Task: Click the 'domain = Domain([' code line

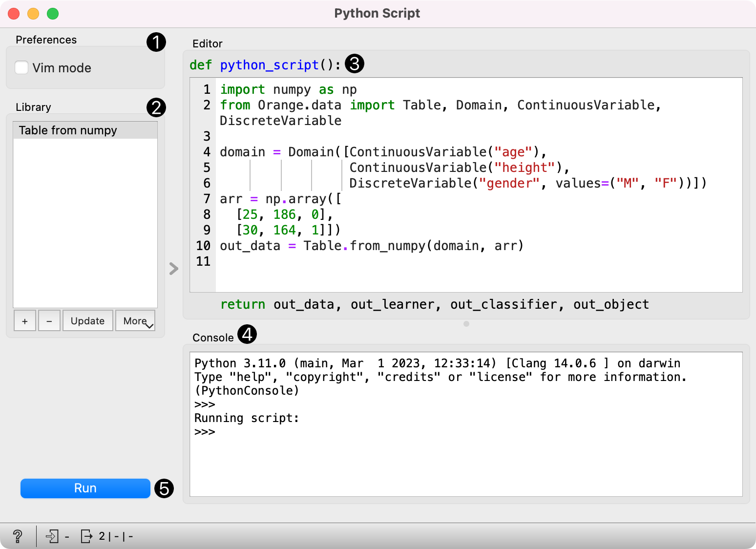Action: [x=383, y=152]
